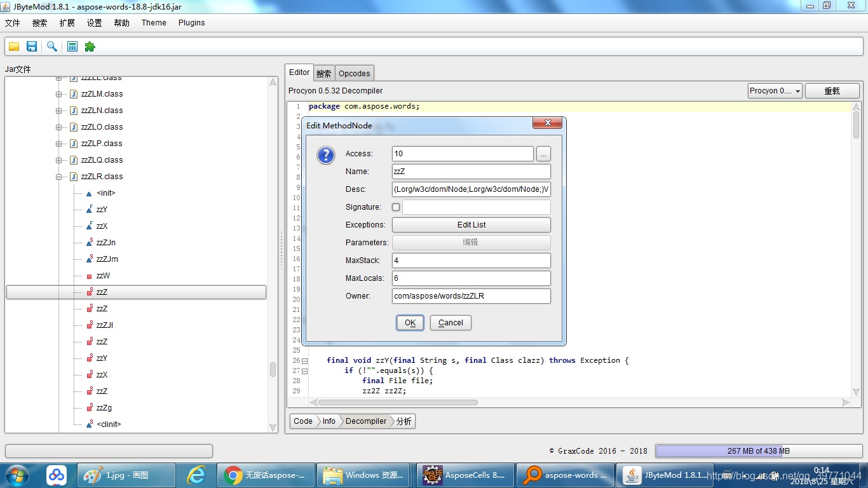Image resolution: width=868 pixels, height=488 pixels.
Task: Collapse the code fold at line 26
Action: pos(304,361)
